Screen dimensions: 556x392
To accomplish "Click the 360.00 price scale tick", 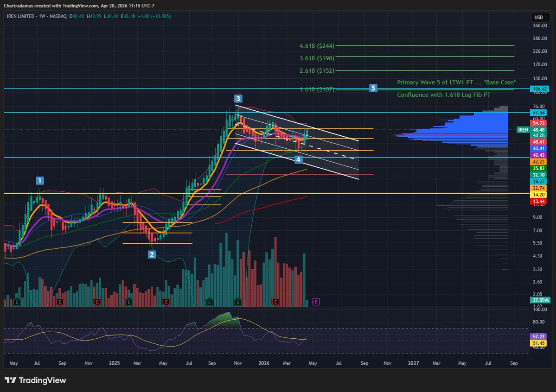I will [540, 25].
